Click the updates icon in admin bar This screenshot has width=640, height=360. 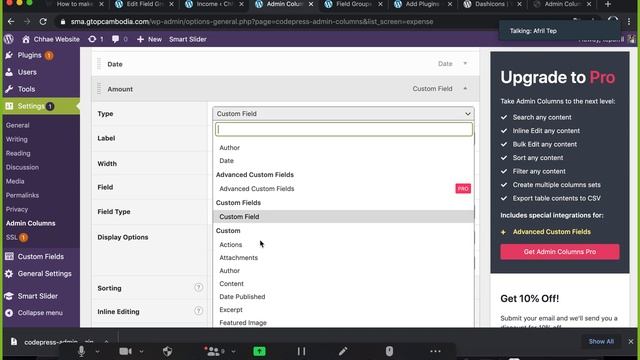click(96, 39)
